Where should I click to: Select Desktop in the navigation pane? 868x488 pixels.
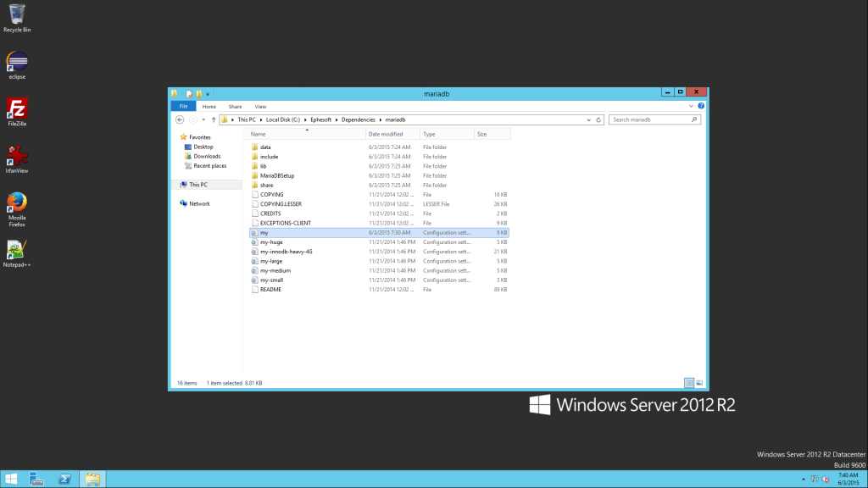203,147
